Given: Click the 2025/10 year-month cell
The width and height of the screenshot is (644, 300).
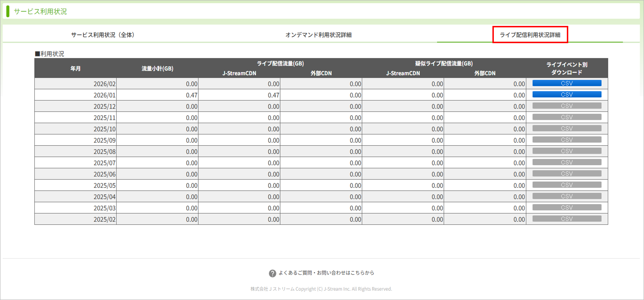Looking at the screenshot, I should pyautogui.click(x=76, y=129).
